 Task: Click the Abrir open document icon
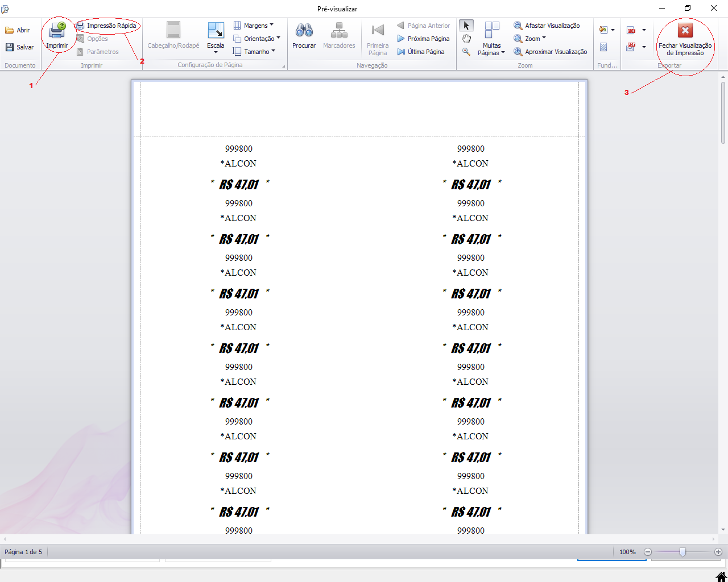[x=10, y=30]
